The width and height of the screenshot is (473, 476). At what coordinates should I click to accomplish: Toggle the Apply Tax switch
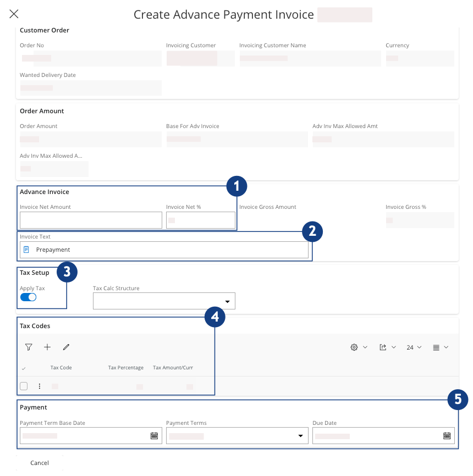click(x=28, y=297)
